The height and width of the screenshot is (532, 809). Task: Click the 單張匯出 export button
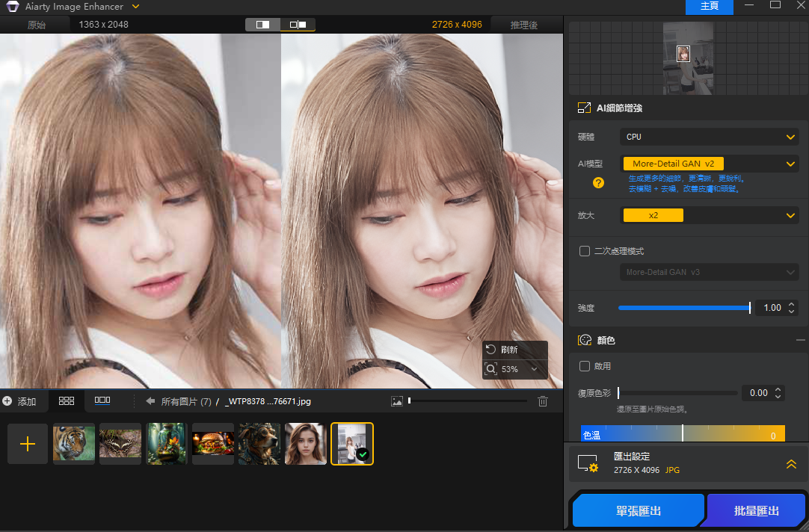638,510
